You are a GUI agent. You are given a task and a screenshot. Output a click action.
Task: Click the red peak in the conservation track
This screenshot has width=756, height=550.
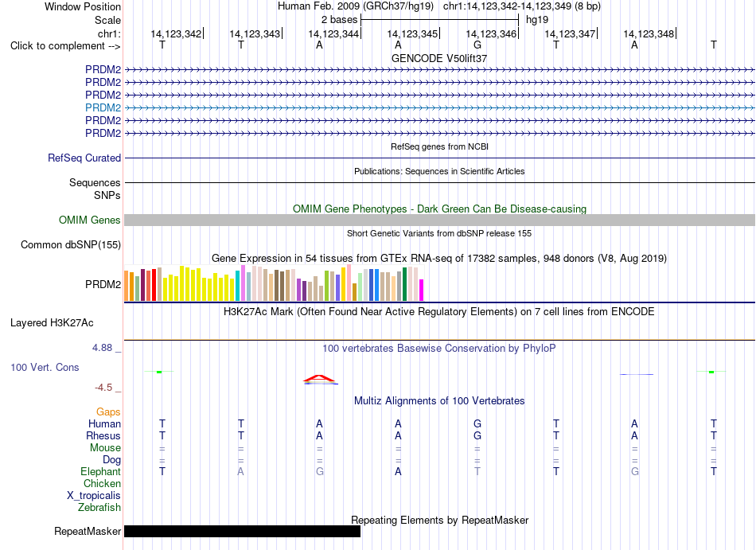click(319, 380)
